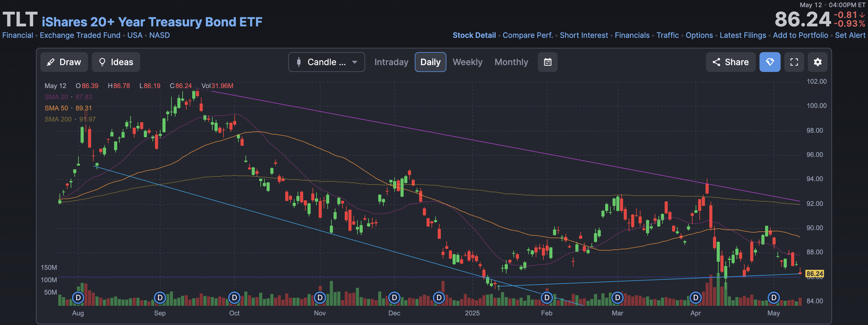
Task: Open the Financial sector link
Action: [x=18, y=35]
